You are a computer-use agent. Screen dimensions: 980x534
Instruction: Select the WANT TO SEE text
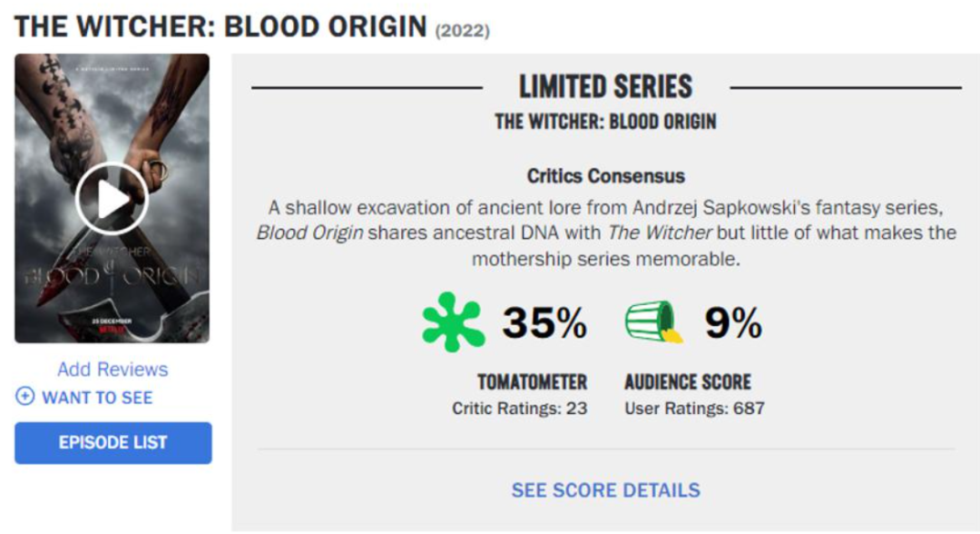pos(97,398)
